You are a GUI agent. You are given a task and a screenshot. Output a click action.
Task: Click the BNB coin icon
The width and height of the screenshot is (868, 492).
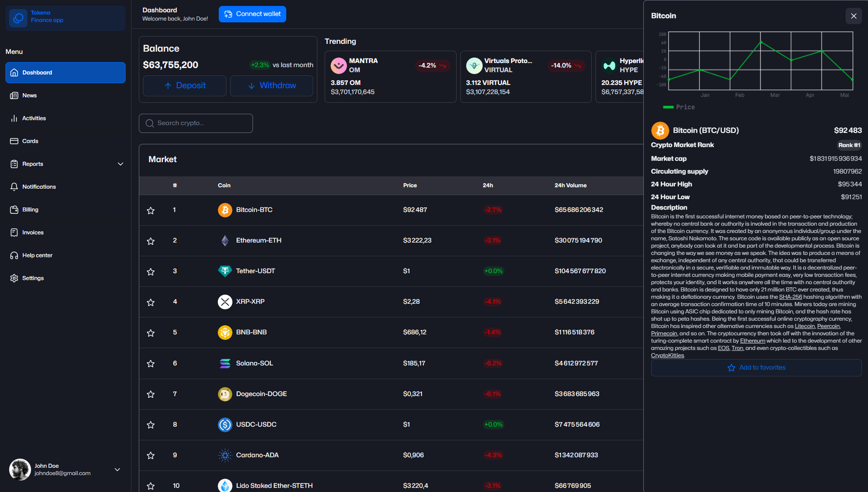pyautogui.click(x=225, y=333)
